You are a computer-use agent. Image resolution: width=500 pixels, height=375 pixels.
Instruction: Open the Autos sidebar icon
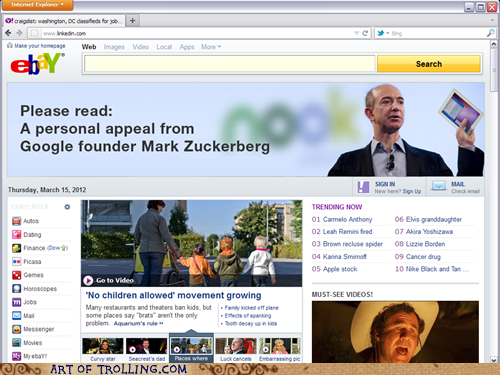coord(16,221)
